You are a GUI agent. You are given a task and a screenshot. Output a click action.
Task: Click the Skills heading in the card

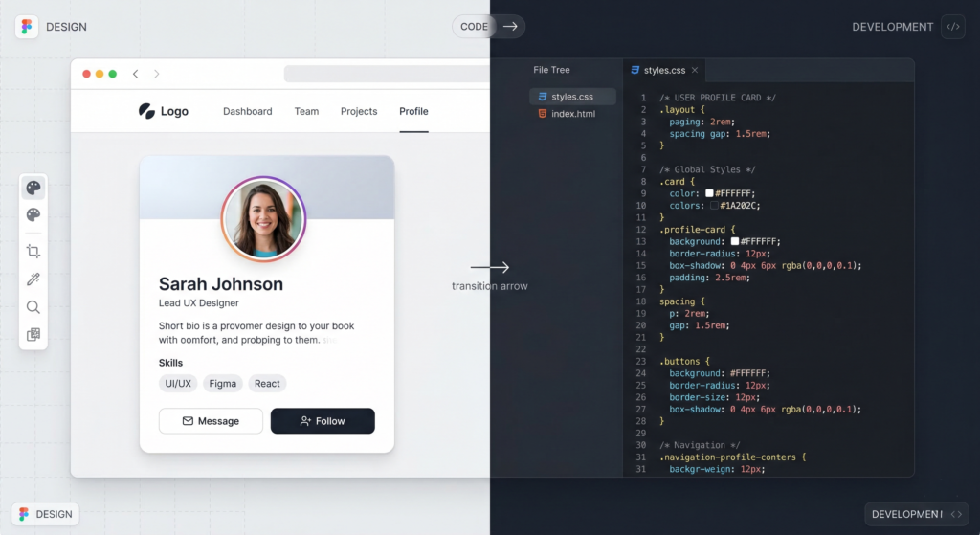coord(170,363)
